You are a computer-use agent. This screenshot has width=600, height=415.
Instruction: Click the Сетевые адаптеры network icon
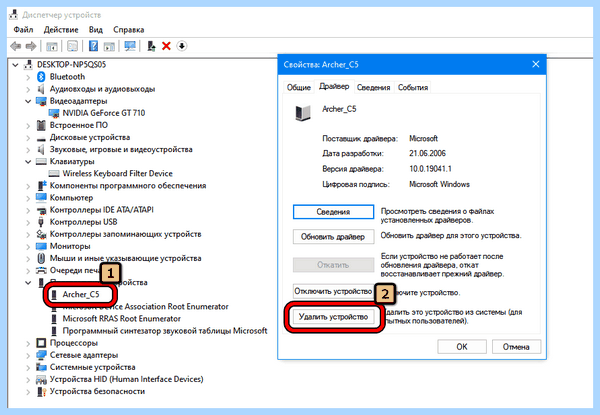41,355
